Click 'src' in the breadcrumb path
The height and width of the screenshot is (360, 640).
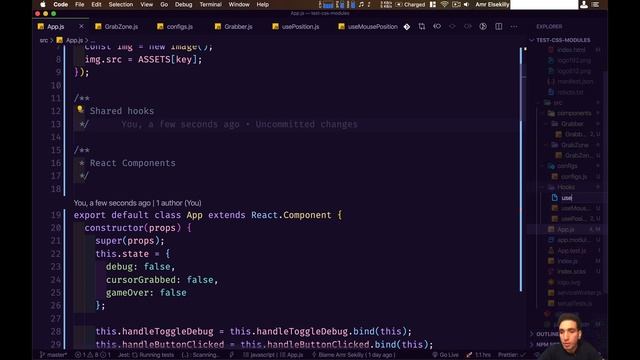44,40
